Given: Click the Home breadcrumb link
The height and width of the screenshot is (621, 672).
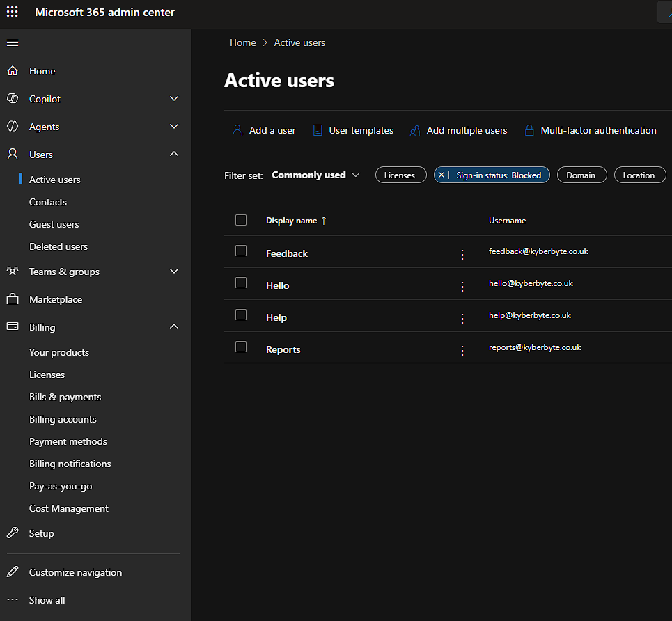Looking at the screenshot, I should pos(242,42).
